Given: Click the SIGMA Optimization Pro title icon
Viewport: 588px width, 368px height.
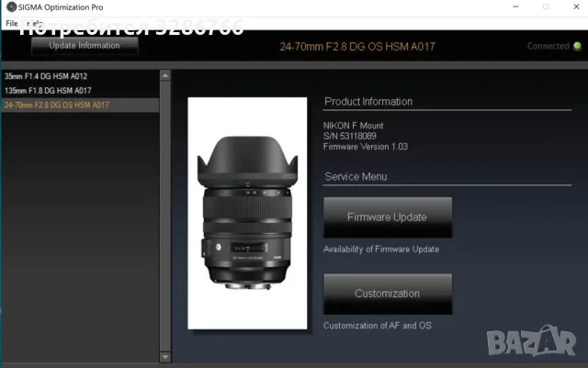Looking at the screenshot, I should point(11,6).
